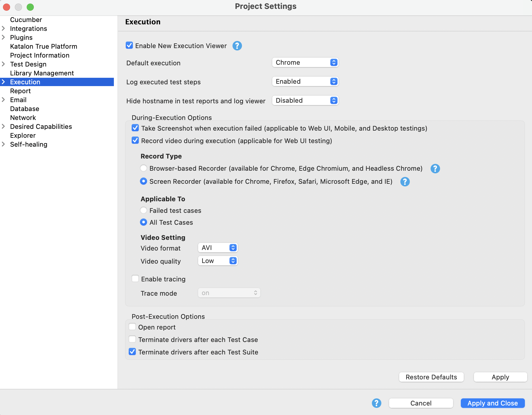Open help icon beside Browser-based Recorder
This screenshot has height=415, width=532.
pyautogui.click(x=435, y=169)
